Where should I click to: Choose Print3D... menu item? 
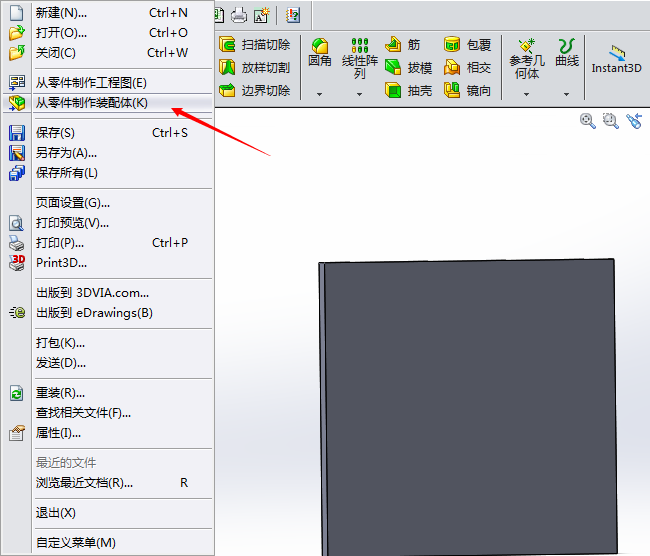(108, 262)
